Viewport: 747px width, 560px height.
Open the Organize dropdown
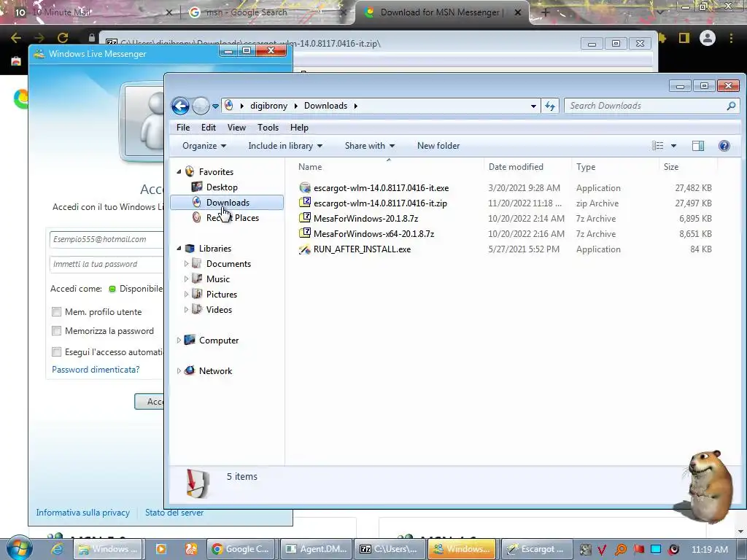(204, 146)
